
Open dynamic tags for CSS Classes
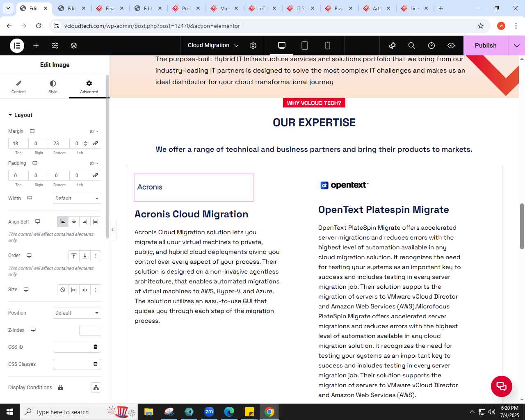pyautogui.click(x=96, y=364)
